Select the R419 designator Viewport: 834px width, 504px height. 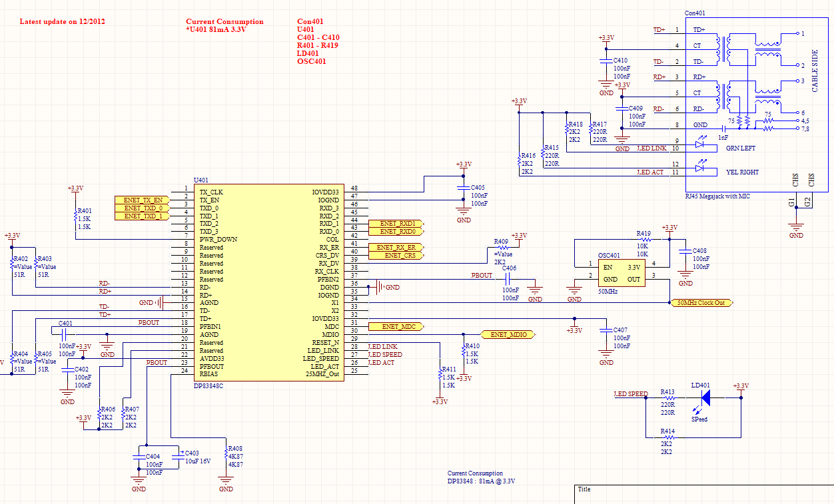(643, 234)
